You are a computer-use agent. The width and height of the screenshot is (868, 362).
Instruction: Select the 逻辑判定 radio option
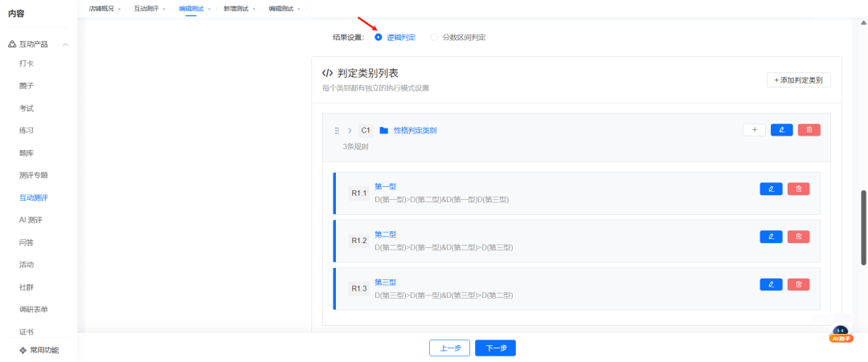tap(379, 37)
